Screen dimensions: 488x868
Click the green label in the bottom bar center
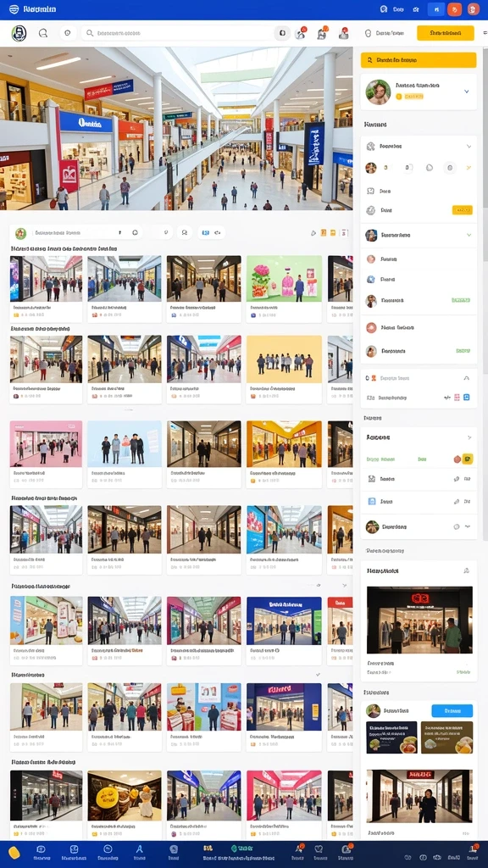point(241,848)
